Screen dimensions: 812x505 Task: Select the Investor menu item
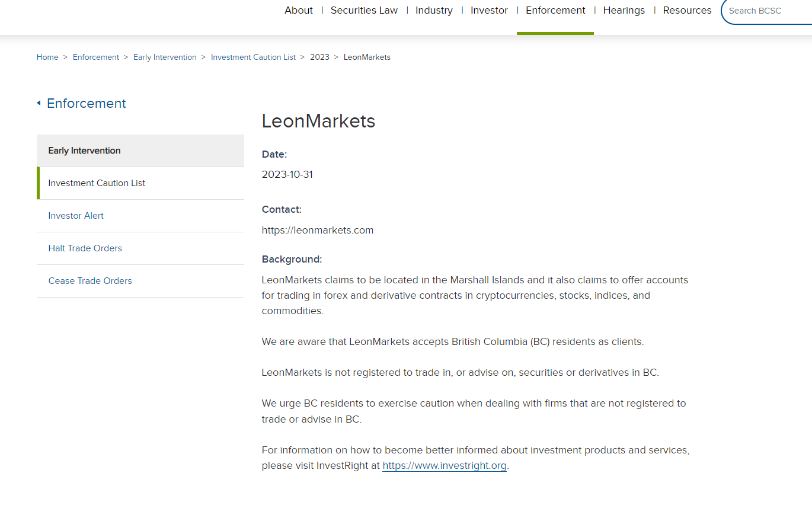tap(489, 11)
